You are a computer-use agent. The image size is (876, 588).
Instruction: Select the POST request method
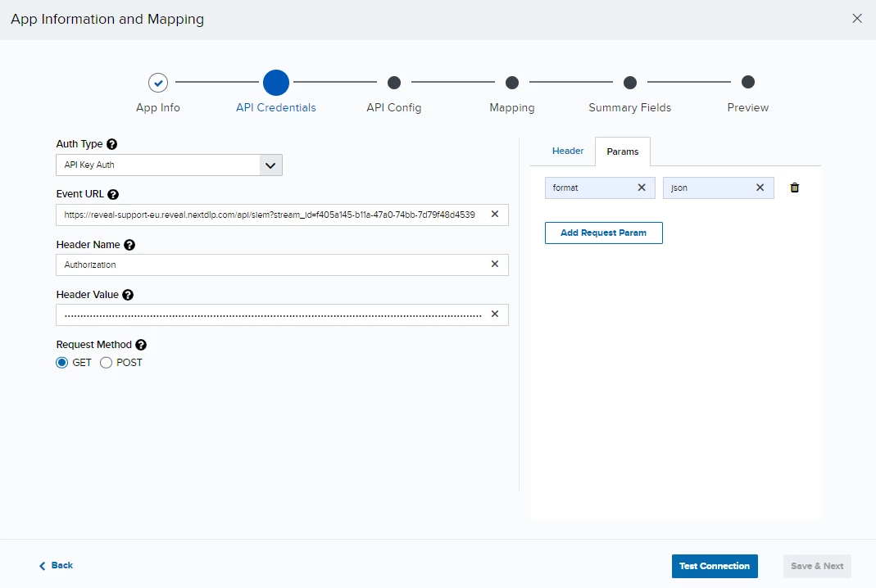(x=107, y=363)
